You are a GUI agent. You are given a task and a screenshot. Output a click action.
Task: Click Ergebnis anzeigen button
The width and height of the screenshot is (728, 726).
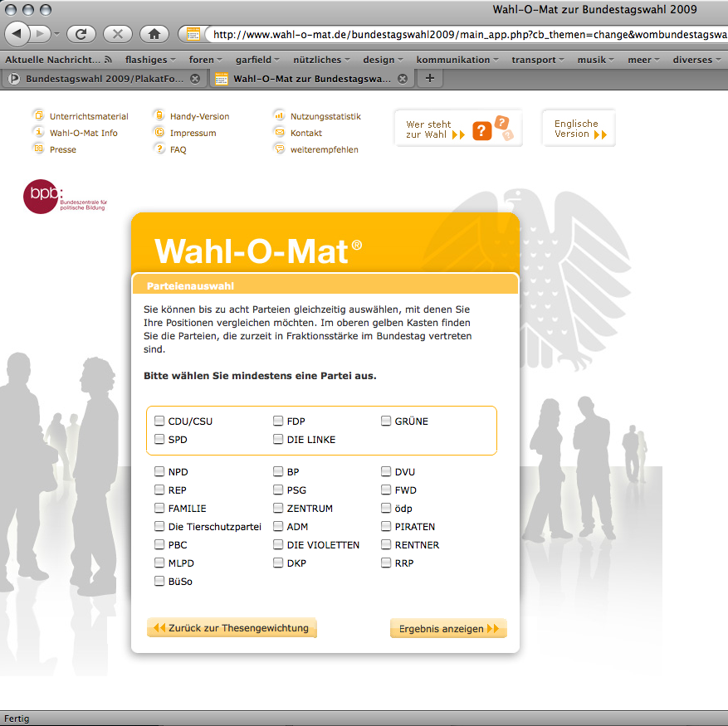pyautogui.click(x=447, y=628)
